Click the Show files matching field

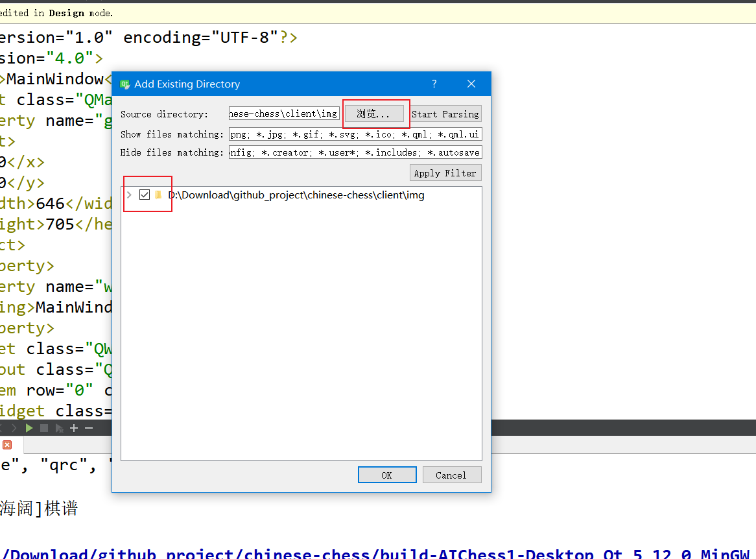[355, 134]
